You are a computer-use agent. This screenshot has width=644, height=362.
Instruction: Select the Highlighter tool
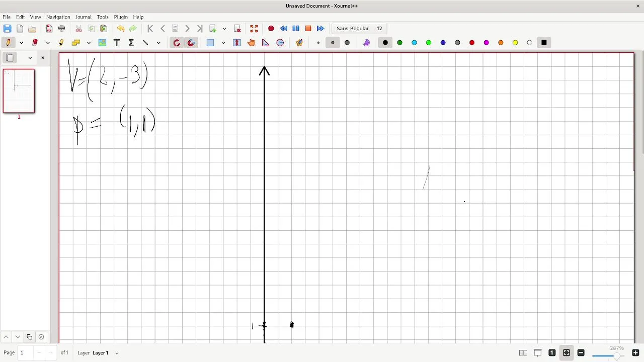(x=62, y=43)
